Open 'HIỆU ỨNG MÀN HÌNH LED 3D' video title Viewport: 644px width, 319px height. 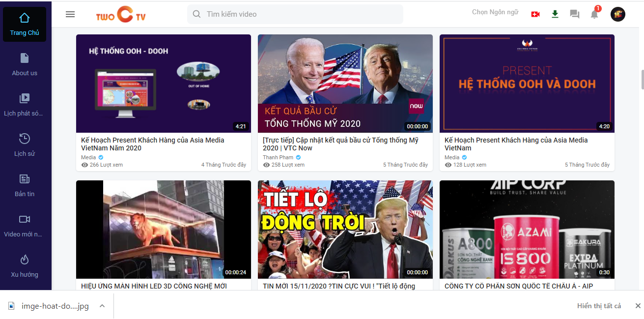154,286
